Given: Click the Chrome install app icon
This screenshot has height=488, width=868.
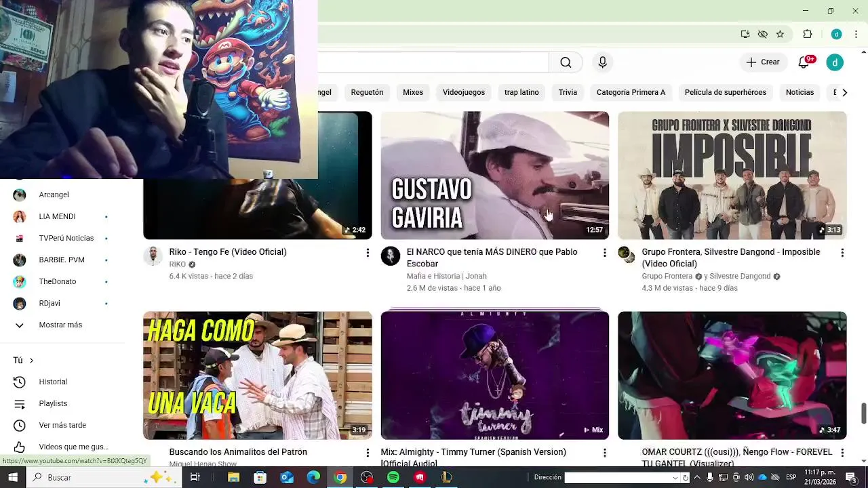Looking at the screenshot, I should [x=745, y=34].
